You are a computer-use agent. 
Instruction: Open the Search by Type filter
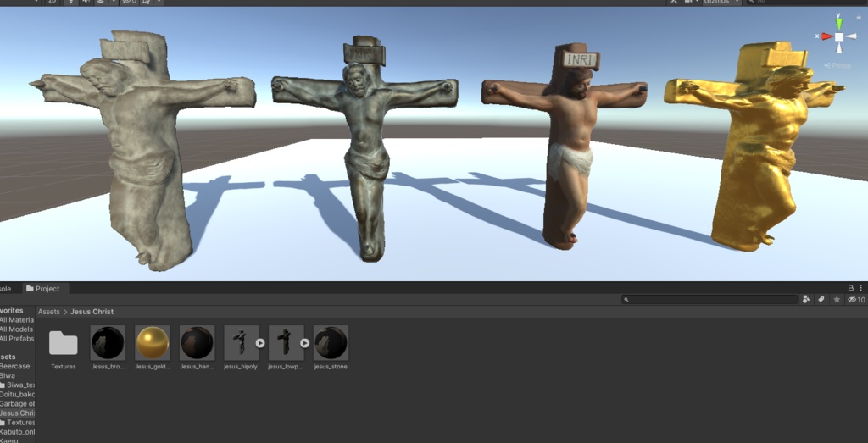[x=806, y=299]
